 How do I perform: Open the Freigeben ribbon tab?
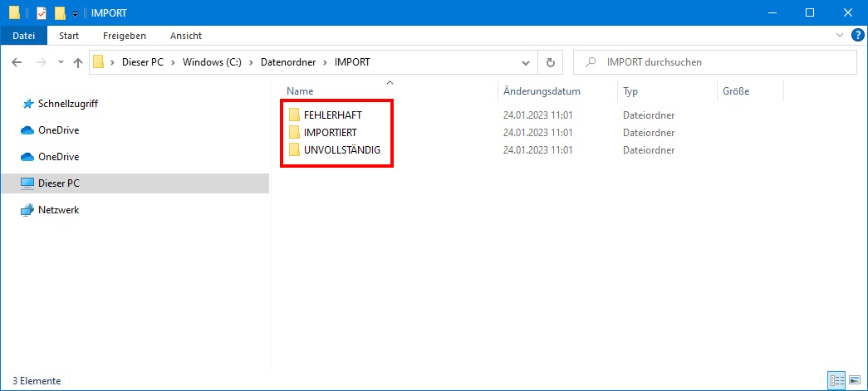coord(125,36)
